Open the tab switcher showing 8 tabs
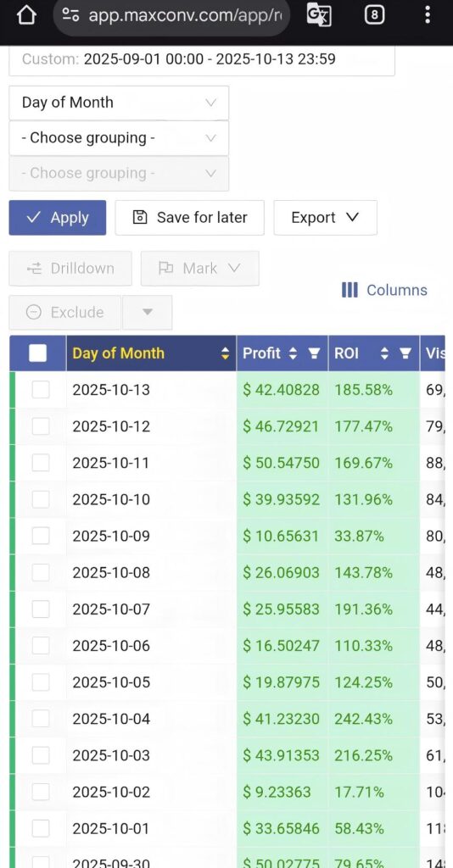 tap(375, 16)
